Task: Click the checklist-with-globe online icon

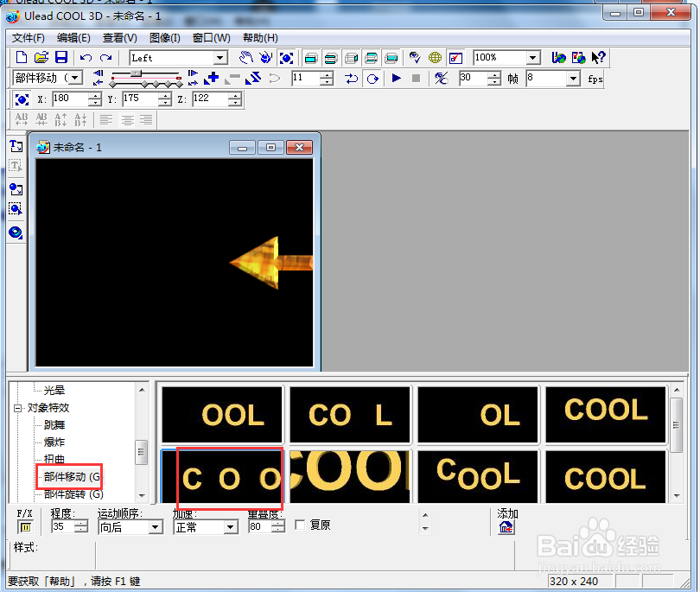Action: (x=578, y=58)
